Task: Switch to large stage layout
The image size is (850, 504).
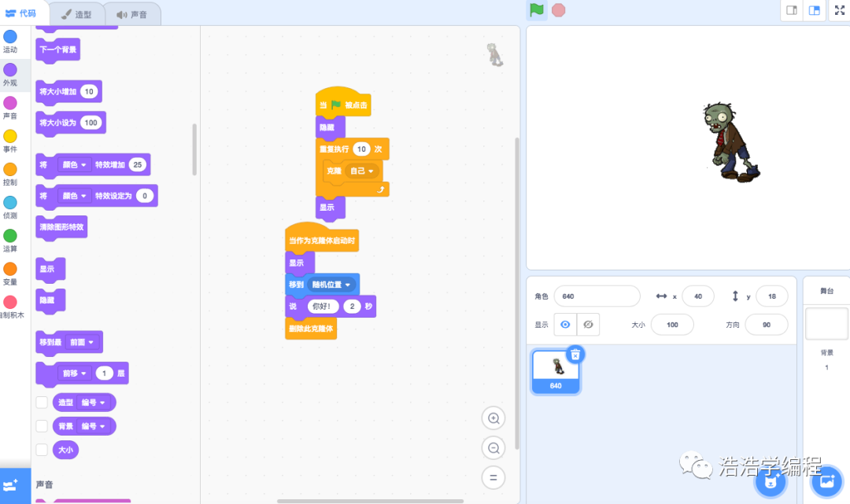Action: click(815, 10)
